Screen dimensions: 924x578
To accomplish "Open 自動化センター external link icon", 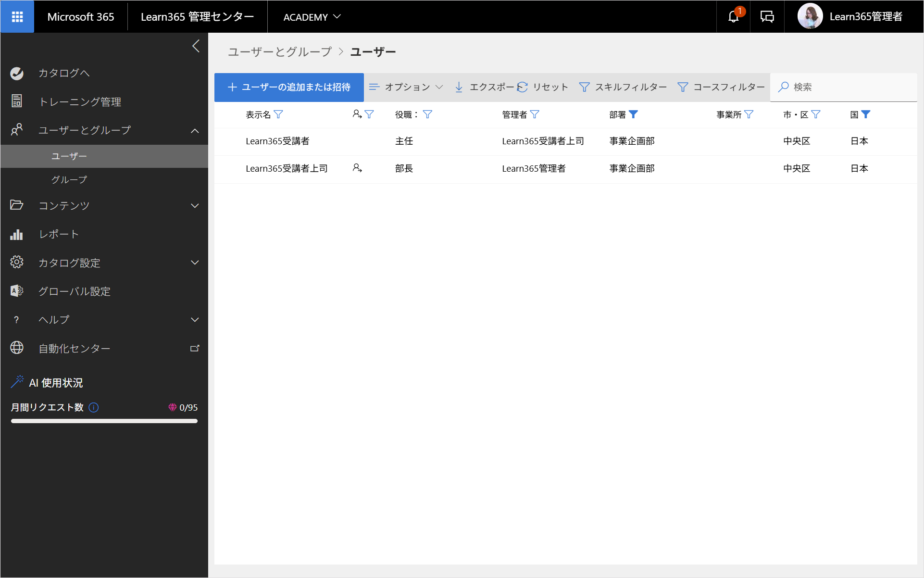I will pyautogui.click(x=195, y=348).
